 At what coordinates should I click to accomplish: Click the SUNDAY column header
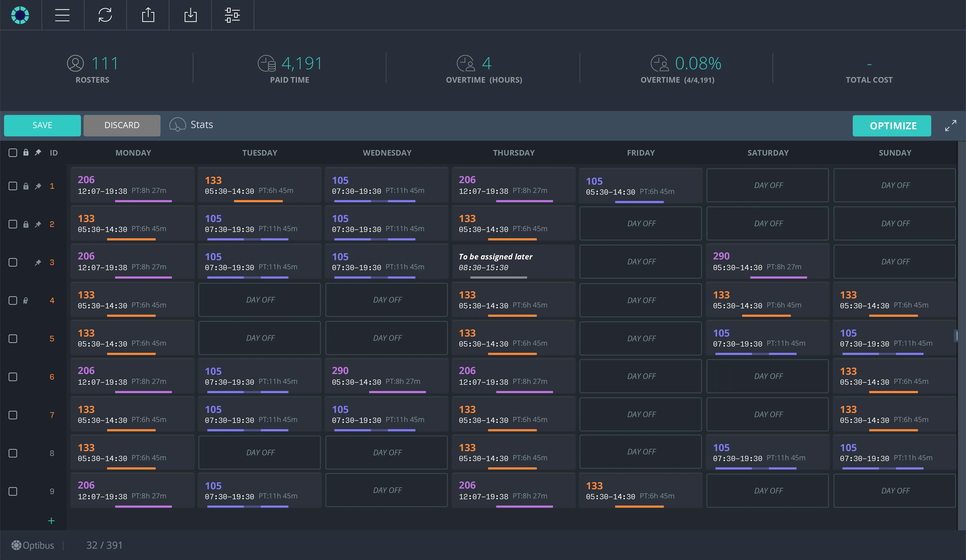[x=895, y=153]
